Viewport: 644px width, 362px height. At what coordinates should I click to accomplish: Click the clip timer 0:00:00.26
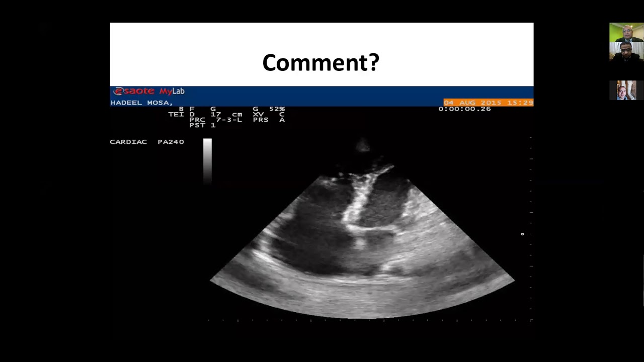click(464, 109)
